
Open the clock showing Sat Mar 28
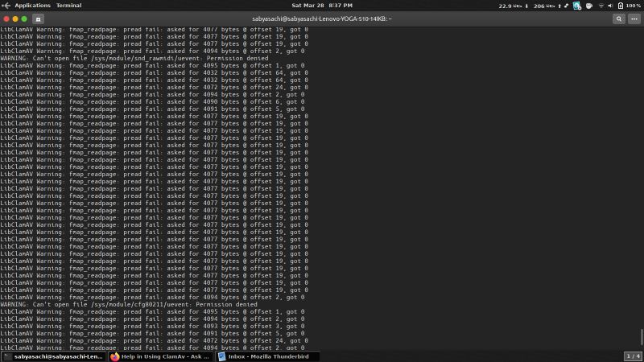pos(322,6)
